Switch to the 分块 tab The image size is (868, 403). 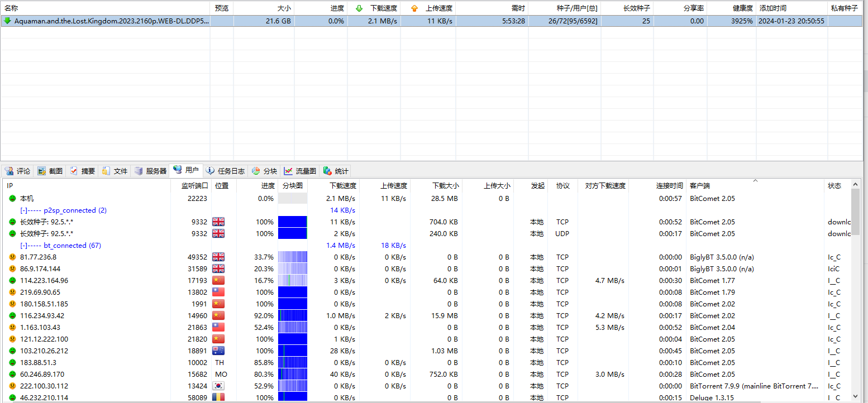click(x=264, y=171)
